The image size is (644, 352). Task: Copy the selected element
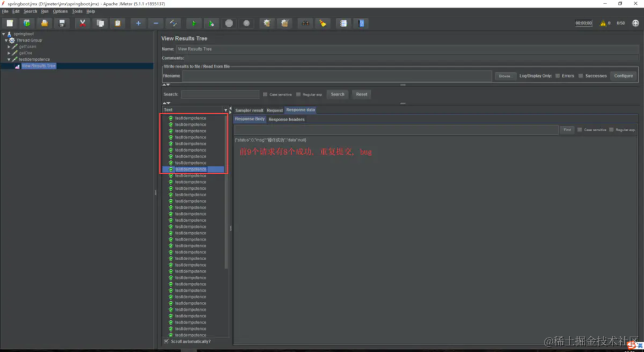[100, 23]
